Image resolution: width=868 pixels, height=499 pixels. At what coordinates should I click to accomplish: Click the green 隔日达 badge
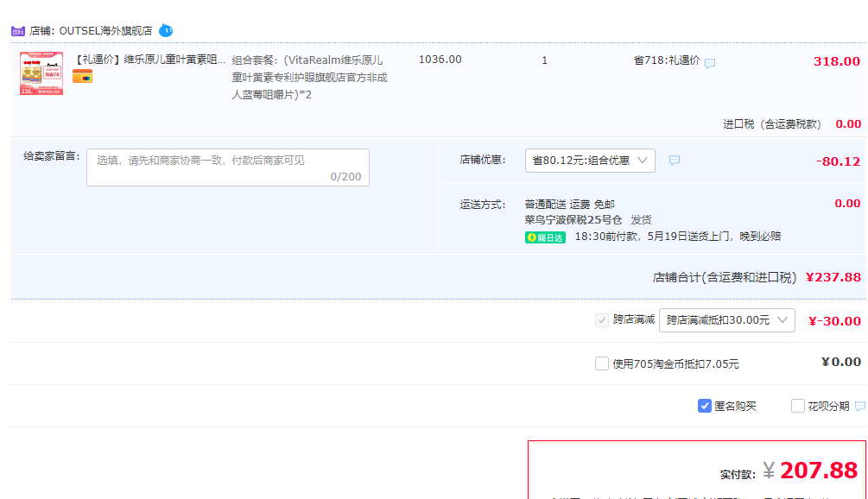pos(545,237)
